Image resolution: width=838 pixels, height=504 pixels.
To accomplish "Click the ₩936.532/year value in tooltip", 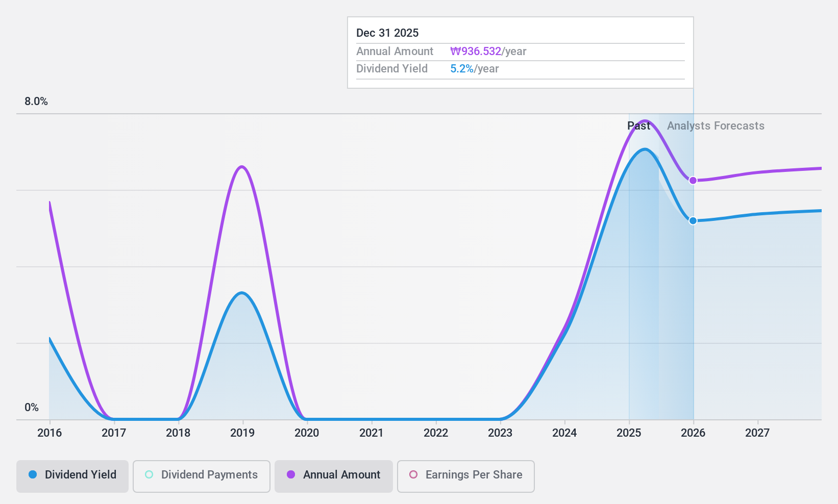I will pos(488,52).
